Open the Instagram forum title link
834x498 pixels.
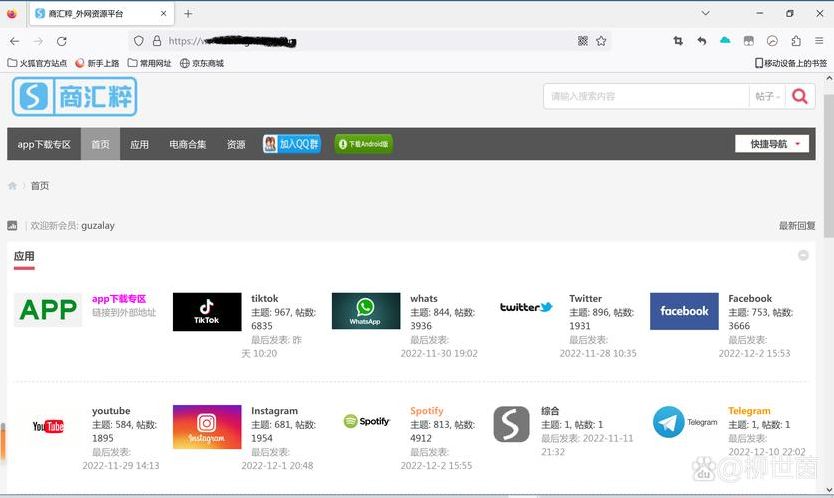pos(274,411)
